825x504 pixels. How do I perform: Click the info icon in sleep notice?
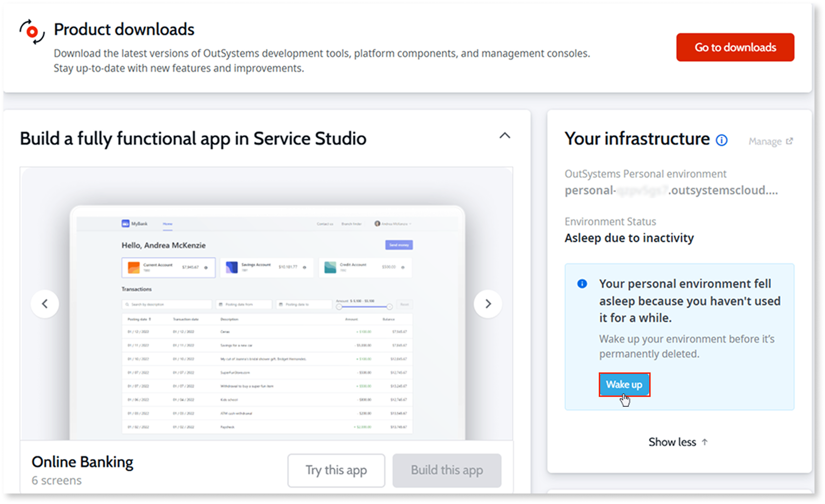point(582,284)
